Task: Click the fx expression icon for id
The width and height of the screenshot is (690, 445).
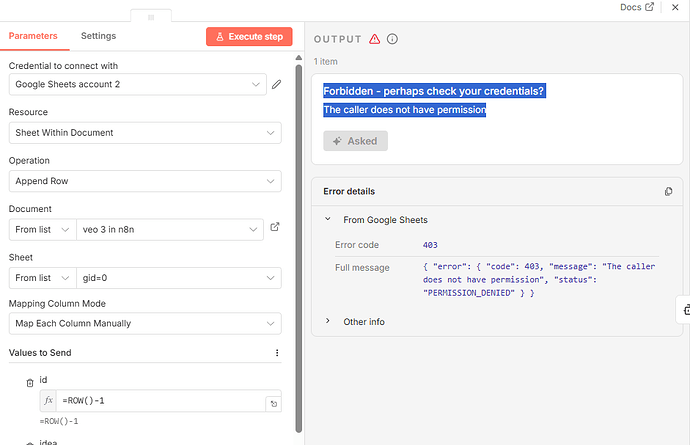Action: (x=49, y=400)
